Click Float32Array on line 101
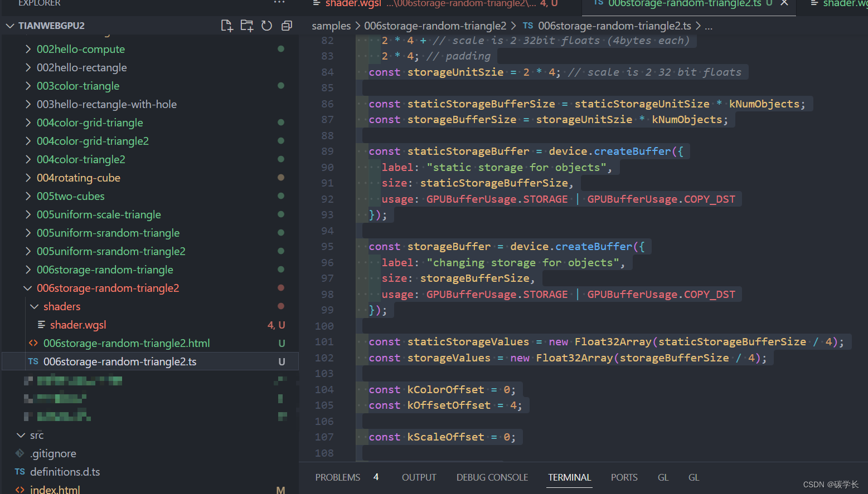The height and width of the screenshot is (494, 868). (613, 341)
